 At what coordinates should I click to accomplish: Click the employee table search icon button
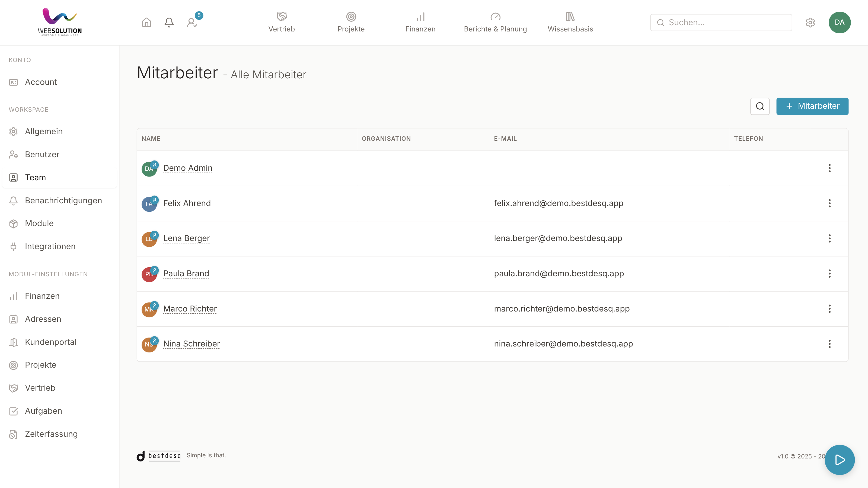tap(760, 107)
